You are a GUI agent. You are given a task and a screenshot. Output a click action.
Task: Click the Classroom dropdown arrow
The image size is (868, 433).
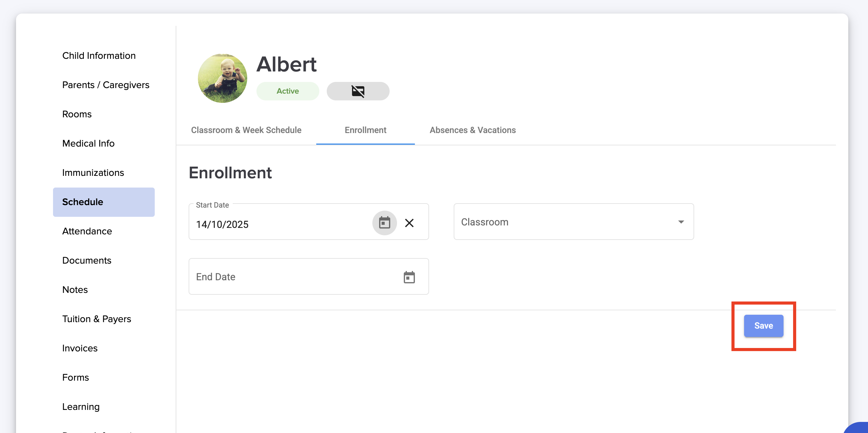pyautogui.click(x=681, y=221)
